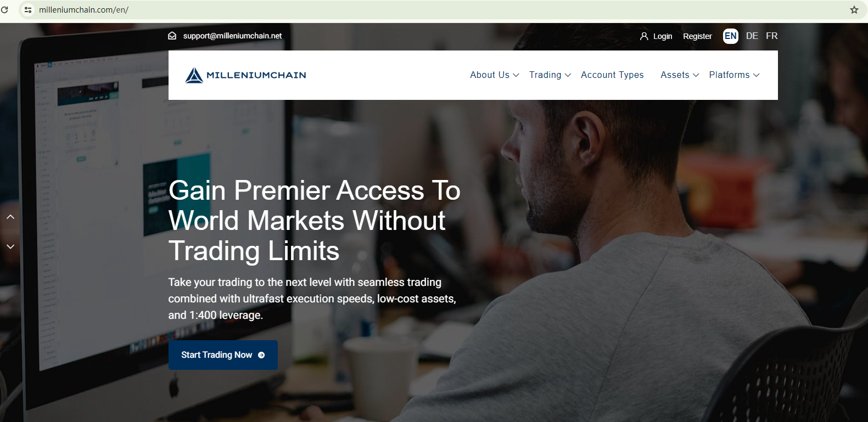This screenshot has width=868, height=422.
Task: Select the EN language option
Action: pos(731,36)
